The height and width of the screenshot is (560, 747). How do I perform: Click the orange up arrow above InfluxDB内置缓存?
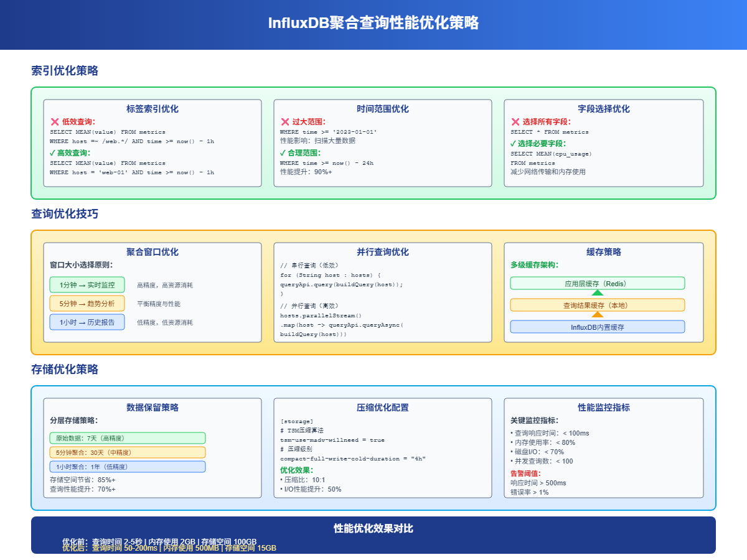coord(597,315)
